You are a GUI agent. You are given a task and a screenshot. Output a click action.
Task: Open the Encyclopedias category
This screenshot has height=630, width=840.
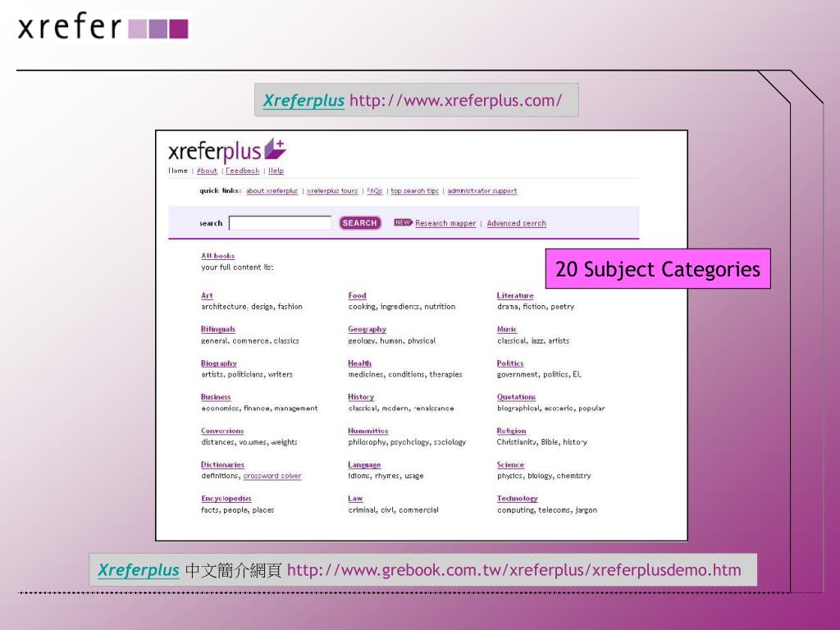tap(226, 499)
